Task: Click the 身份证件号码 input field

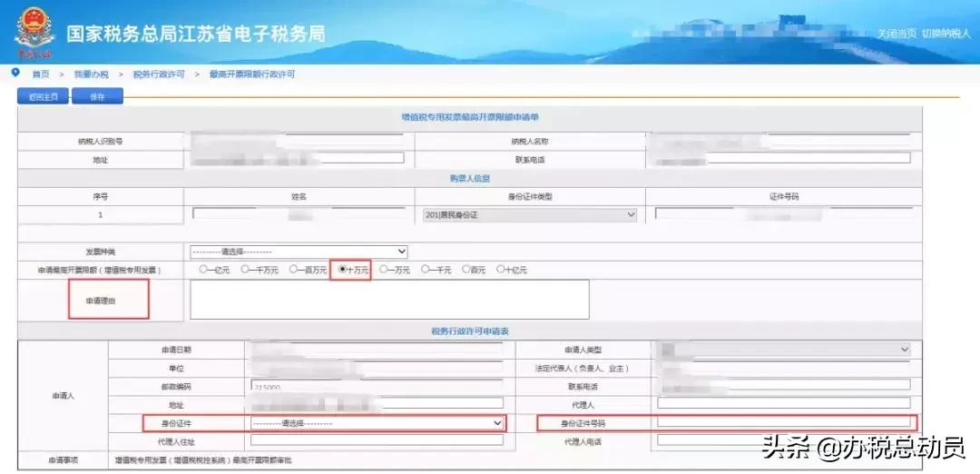Action: click(784, 422)
